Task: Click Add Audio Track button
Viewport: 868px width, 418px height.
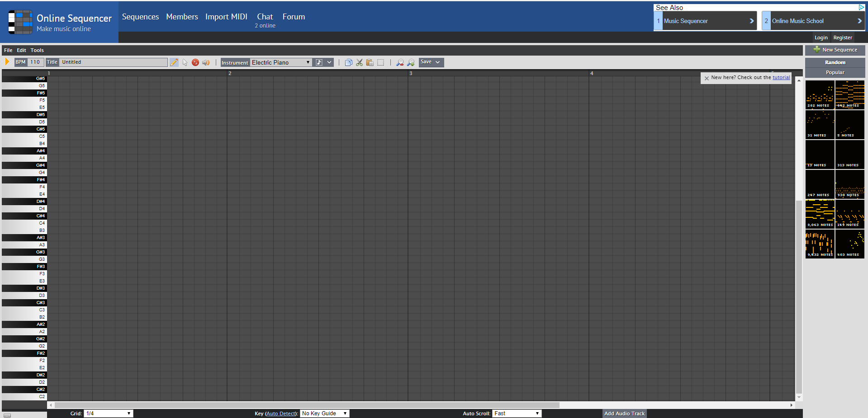Action: pyautogui.click(x=624, y=413)
